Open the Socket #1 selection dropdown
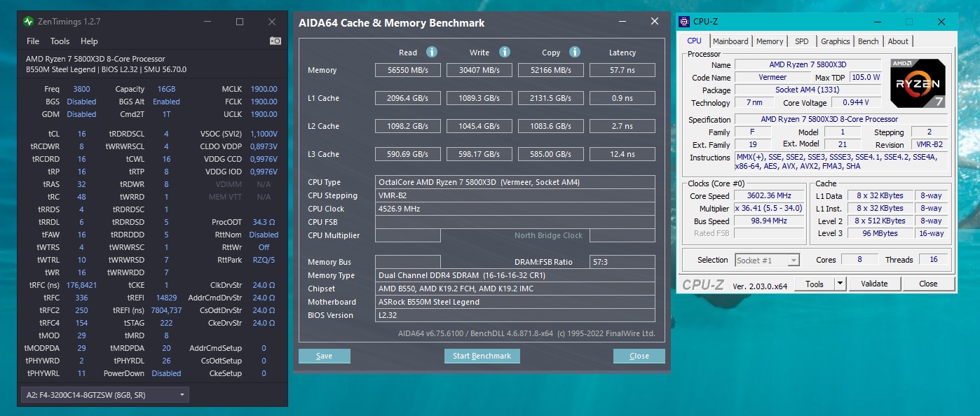The height and width of the screenshot is (416, 980). pyautogui.click(x=767, y=260)
